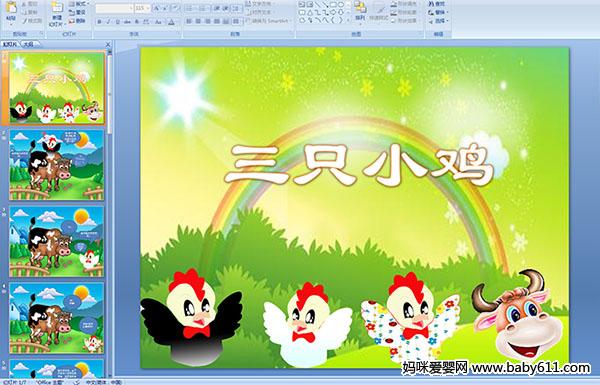Click the New Slide icon

[x=57, y=12]
